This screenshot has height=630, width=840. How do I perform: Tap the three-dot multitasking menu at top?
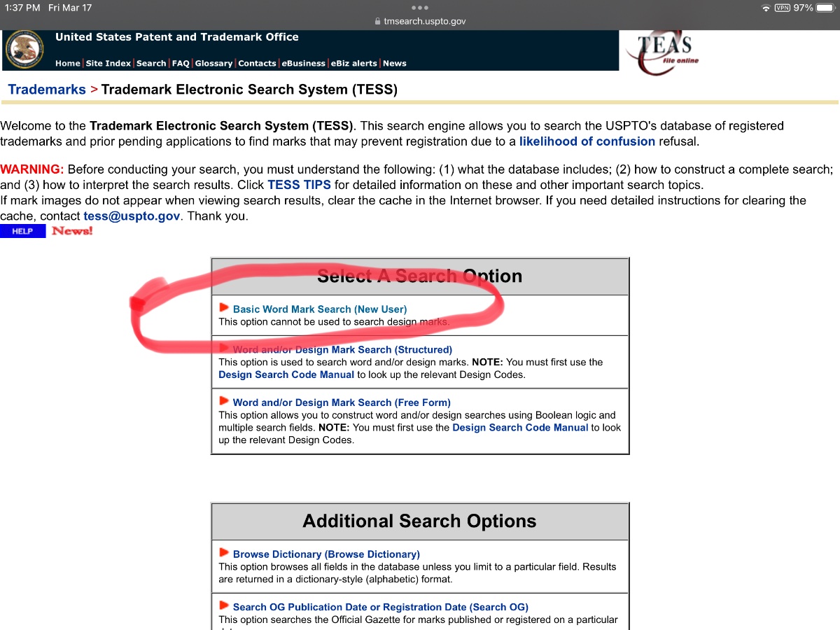pos(419,8)
